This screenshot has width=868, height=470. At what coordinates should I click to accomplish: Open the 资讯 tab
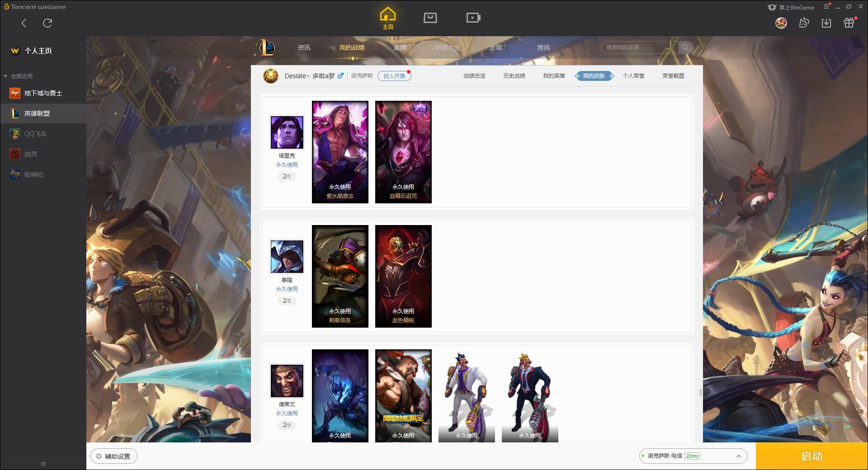304,47
